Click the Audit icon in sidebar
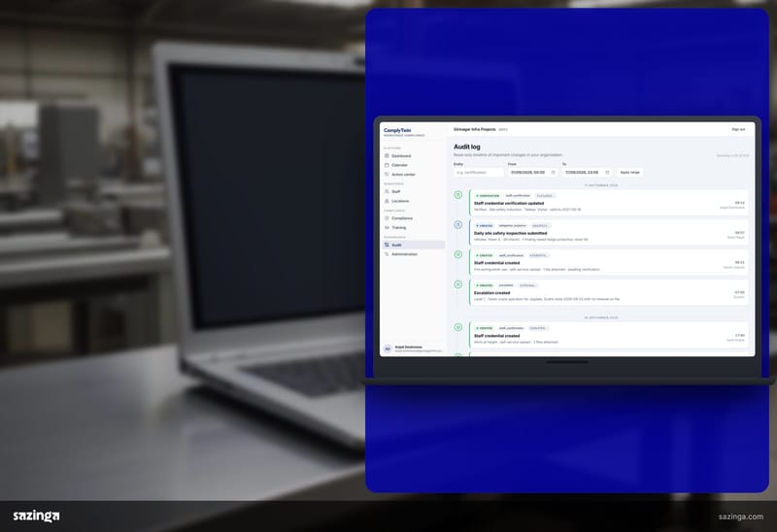This screenshot has height=532, width=777. 387,245
